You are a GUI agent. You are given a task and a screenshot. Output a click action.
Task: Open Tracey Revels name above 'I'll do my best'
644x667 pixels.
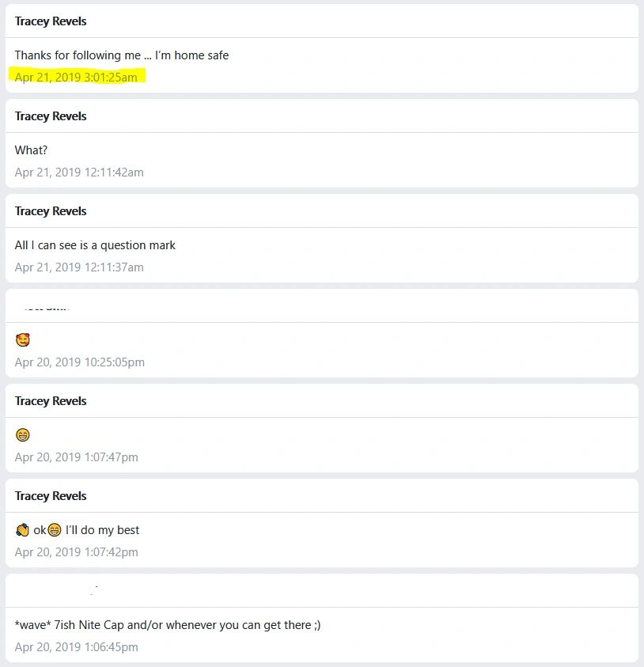pyautogui.click(x=51, y=496)
